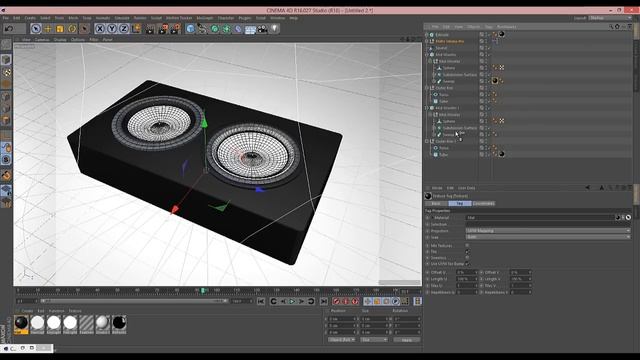Click the Camera object icon

(x=262, y=29)
